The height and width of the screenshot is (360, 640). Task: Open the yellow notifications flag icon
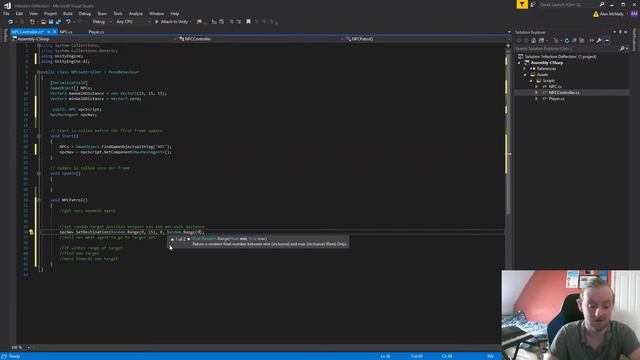[x=522, y=4]
